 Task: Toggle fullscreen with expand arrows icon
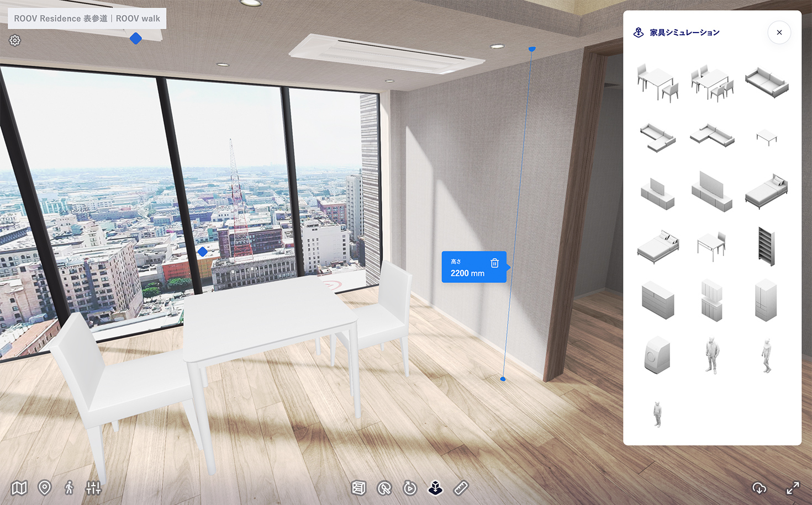(793, 488)
